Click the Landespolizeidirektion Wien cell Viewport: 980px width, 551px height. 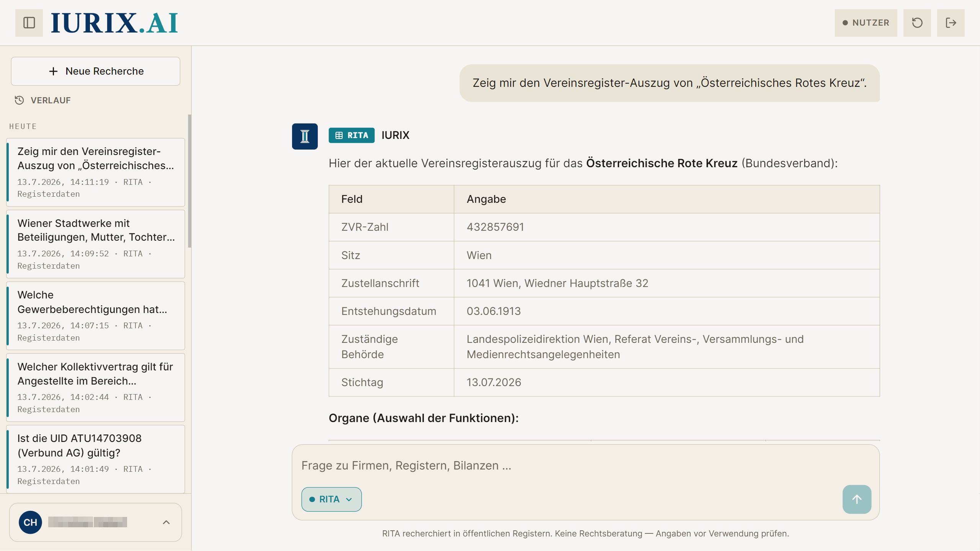coord(666,347)
